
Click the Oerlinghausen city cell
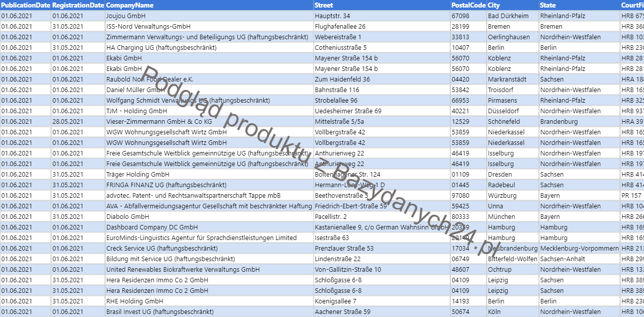pyautogui.click(x=513, y=37)
